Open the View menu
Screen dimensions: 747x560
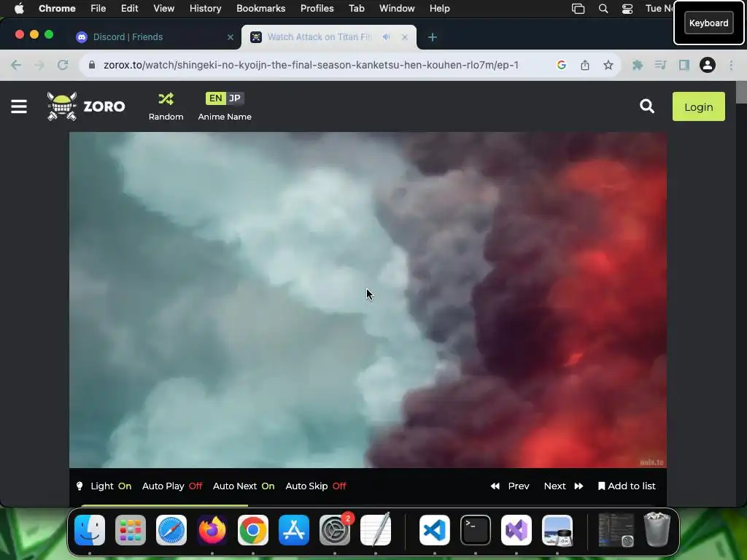point(164,9)
